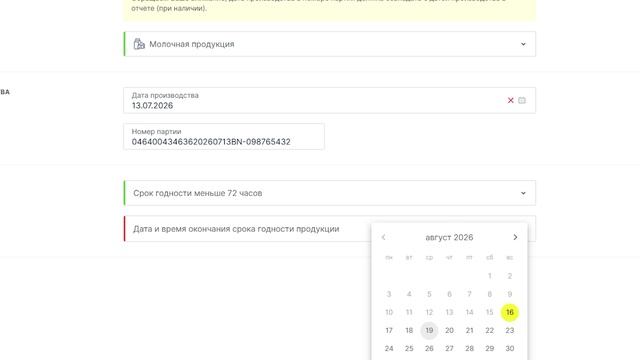This screenshot has width=640, height=360.
Task: Go to previous month in calendar
Action: pos(383,237)
